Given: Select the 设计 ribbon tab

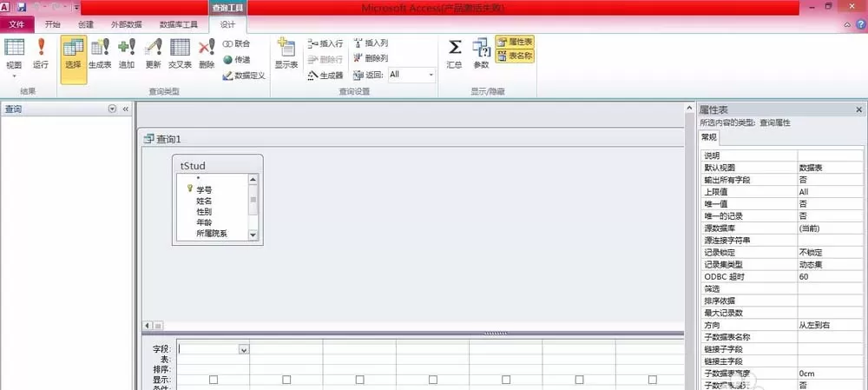Looking at the screenshot, I should click(227, 24).
